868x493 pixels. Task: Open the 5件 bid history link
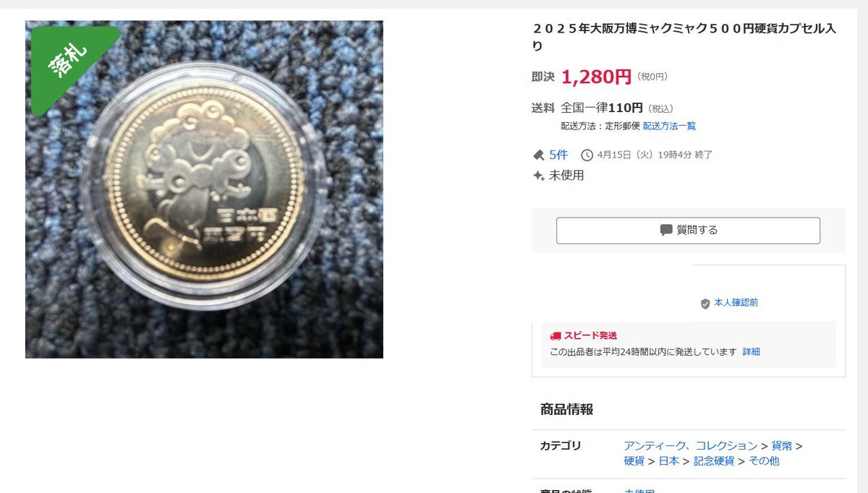click(x=558, y=155)
